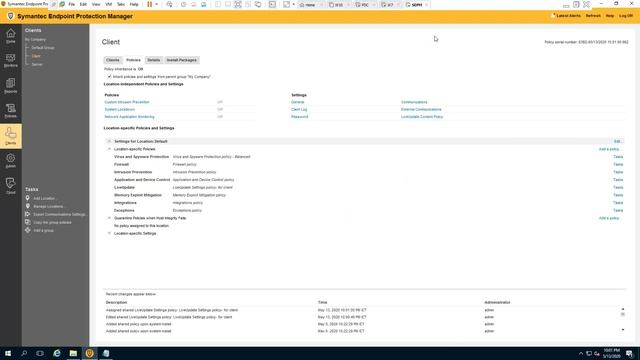Open Windows Start menu

8,353
